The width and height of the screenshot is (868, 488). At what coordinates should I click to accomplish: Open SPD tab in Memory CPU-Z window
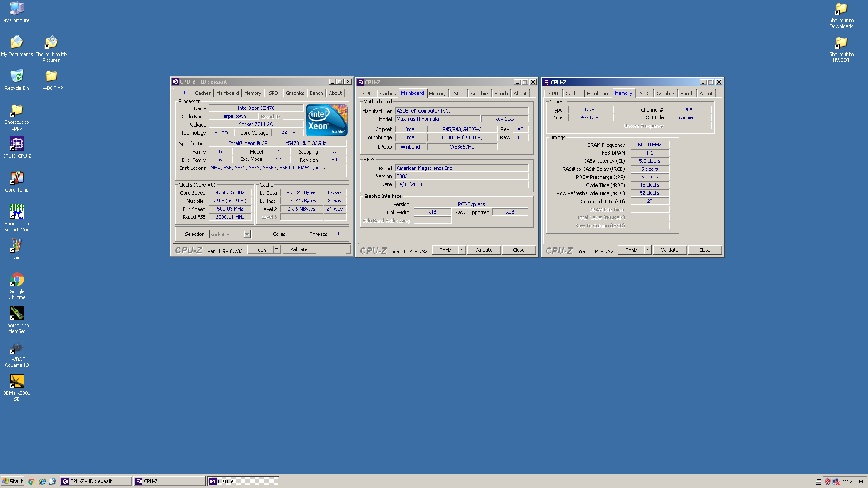pos(644,94)
